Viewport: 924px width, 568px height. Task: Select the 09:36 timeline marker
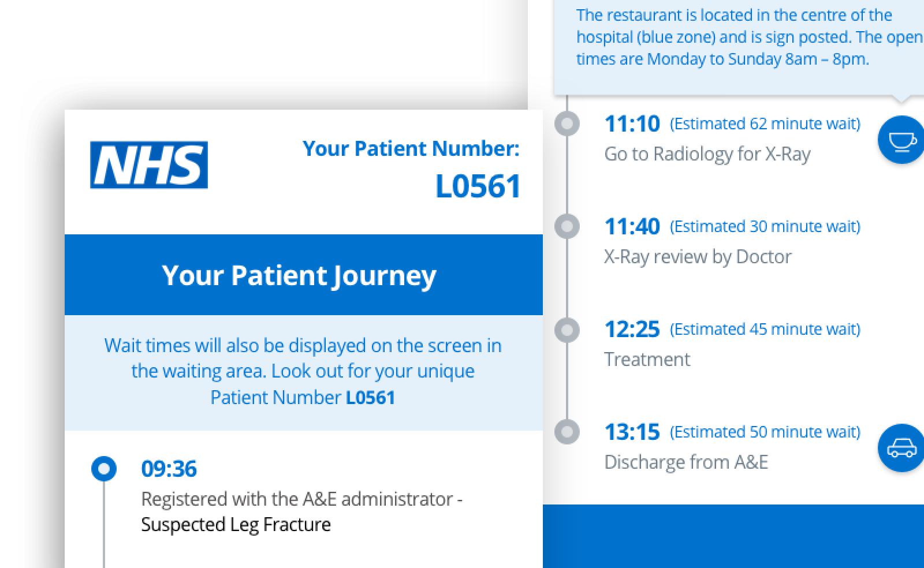(x=104, y=468)
